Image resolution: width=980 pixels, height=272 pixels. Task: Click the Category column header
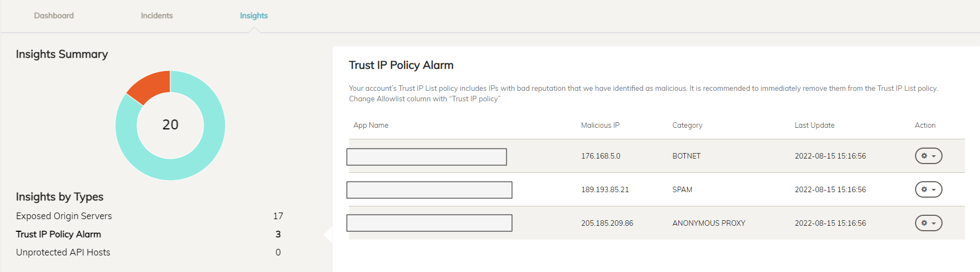tap(687, 125)
